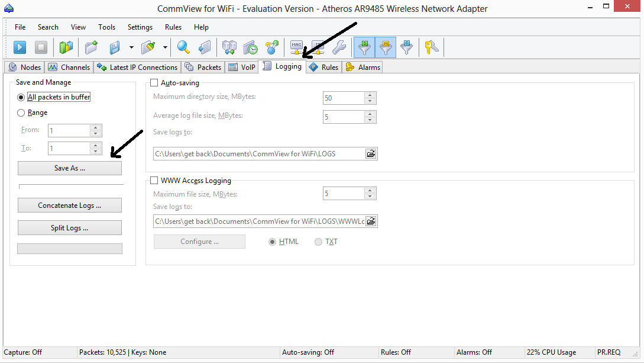Increase average log file size
The width and height of the screenshot is (644, 363).
tap(370, 114)
